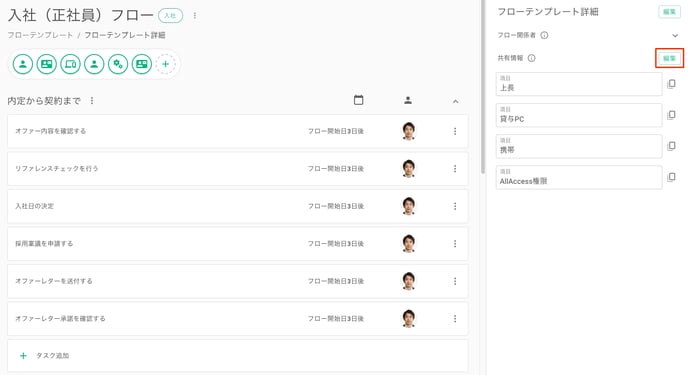This screenshot has height=375, width=688.
Task: Copy the 貸与PC shared item
Action: click(671, 115)
